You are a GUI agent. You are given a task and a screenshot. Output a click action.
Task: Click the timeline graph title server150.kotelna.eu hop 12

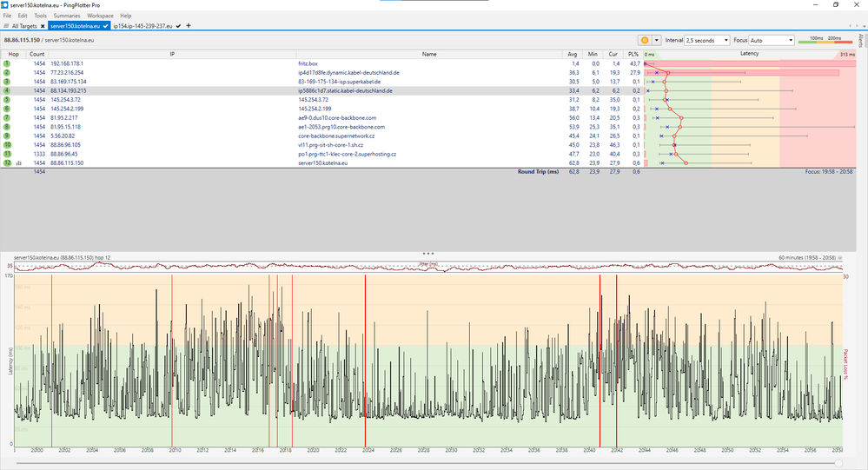coord(62,258)
